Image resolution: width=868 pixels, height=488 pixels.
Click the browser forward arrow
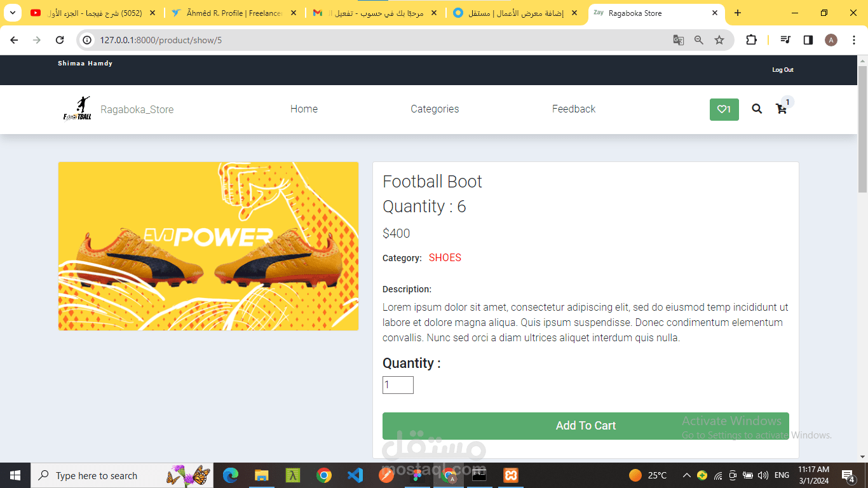37,40
